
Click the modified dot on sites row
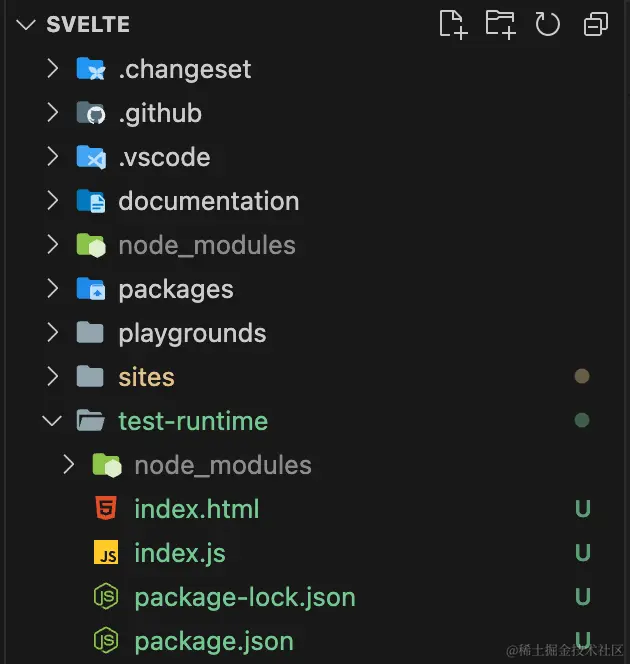click(582, 377)
